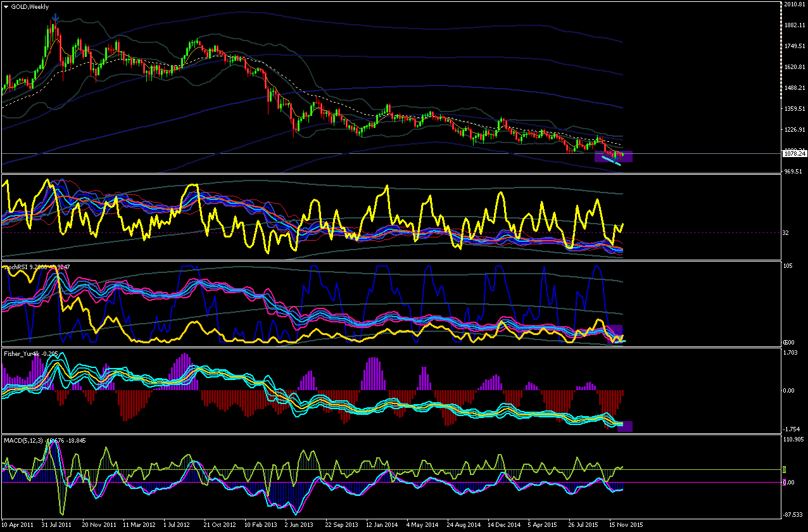This screenshot has height=532, width=808.
Task: Click the 22 Sep 2013 date label
Action: tap(341, 525)
